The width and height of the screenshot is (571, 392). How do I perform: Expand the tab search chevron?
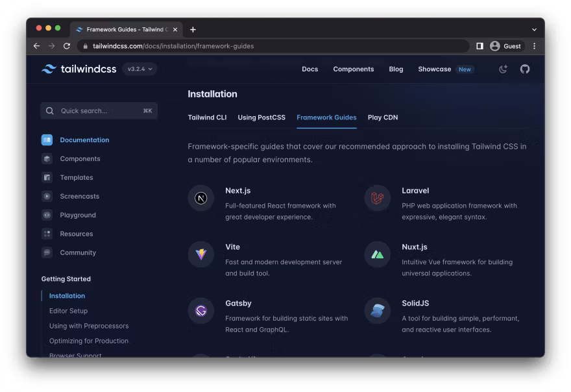point(534,29)
